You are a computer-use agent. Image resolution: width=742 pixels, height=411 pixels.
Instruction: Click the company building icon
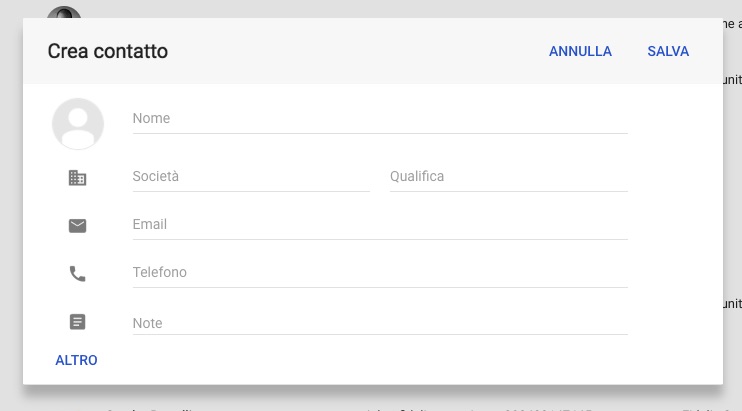[78, 178]
